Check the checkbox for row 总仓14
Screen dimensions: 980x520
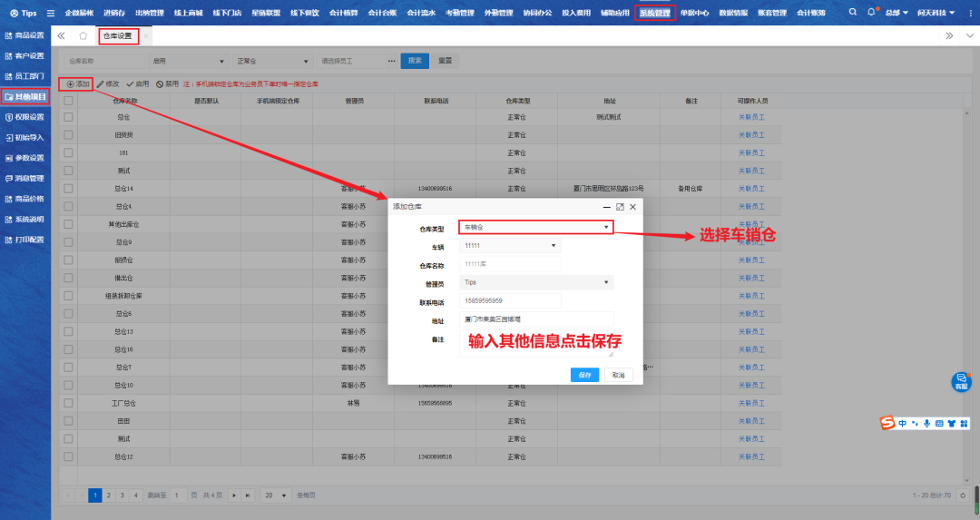tap(68, 189)
